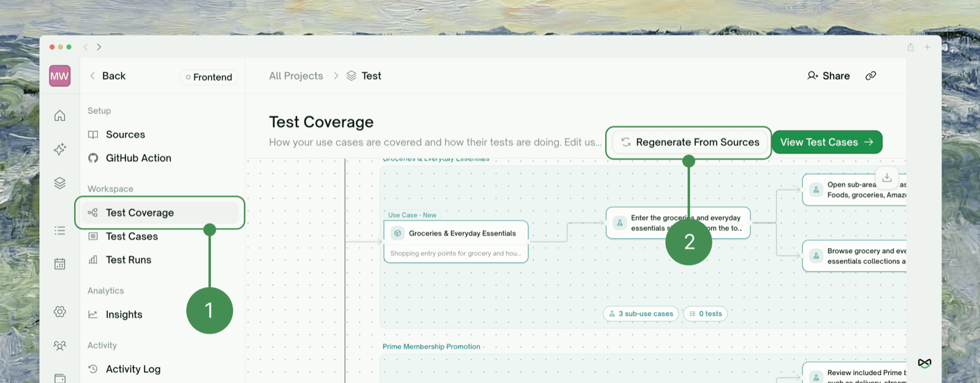The height and width of the screenshot is (383, 980).
Task: Click the cube icon on the Groceries use case card
Action: (x=398, y=233)
